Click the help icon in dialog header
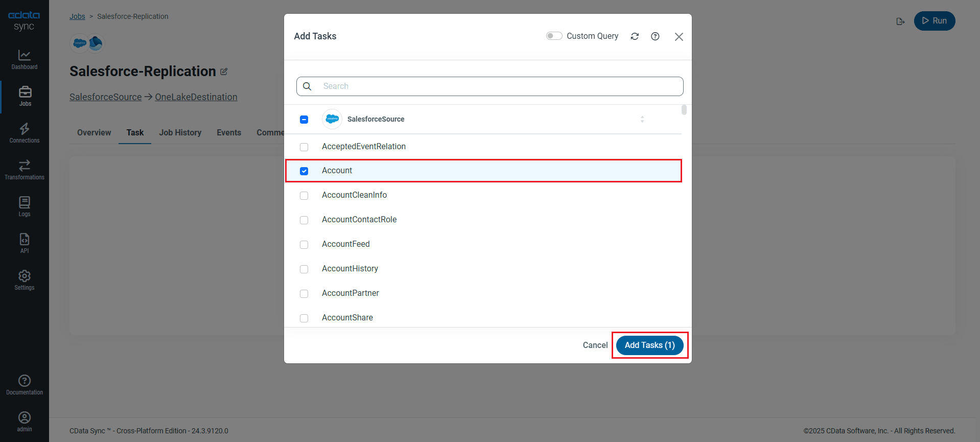The image size is (980, 442). [655, 36]
